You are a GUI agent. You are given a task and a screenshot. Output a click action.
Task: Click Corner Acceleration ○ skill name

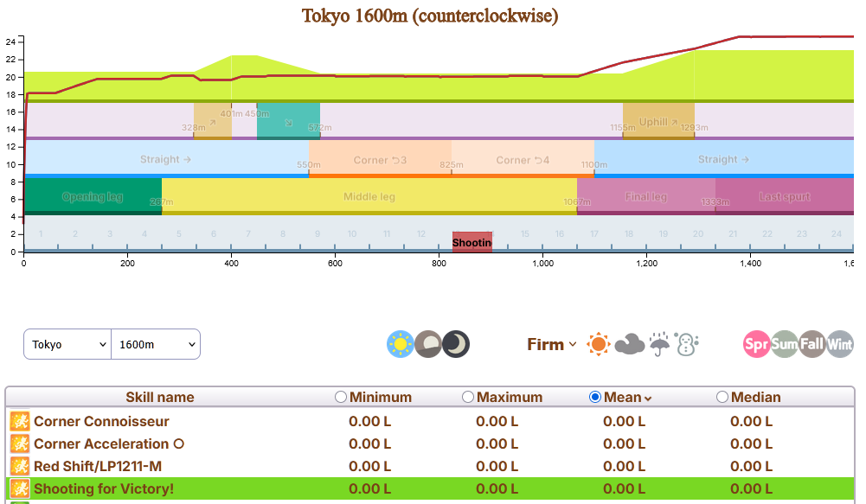point(109,443)
